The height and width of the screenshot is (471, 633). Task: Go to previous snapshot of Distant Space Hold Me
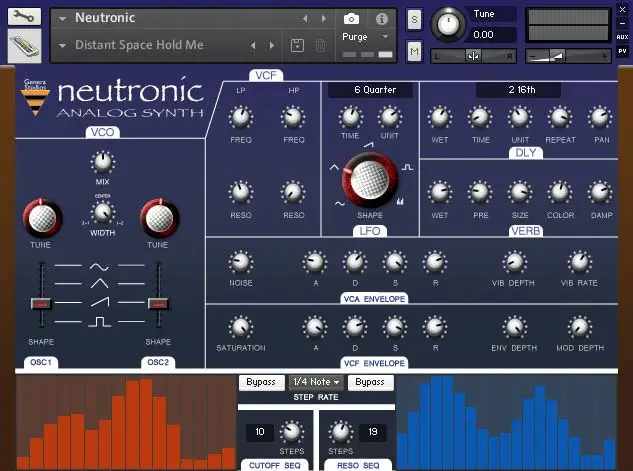(253, 46)
